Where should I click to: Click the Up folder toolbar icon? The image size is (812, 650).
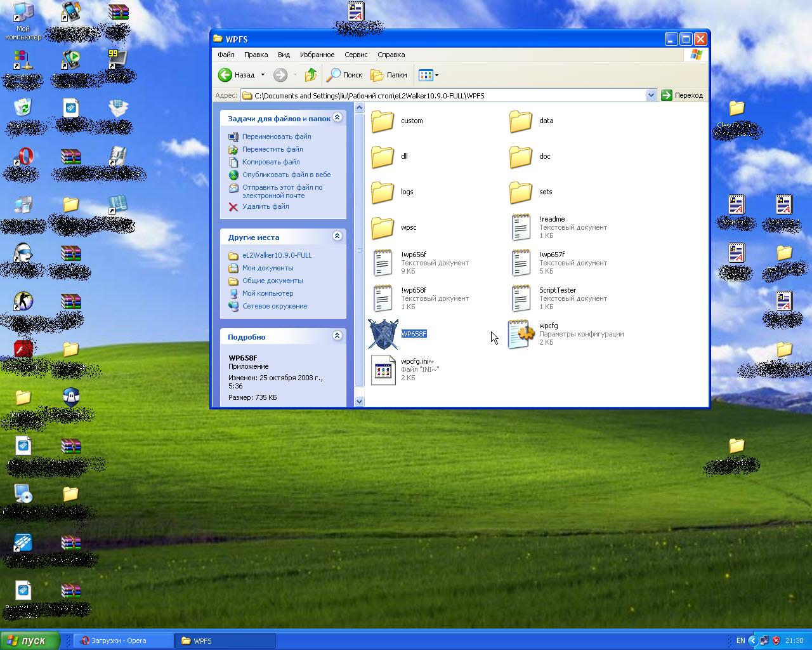point(311,75)
